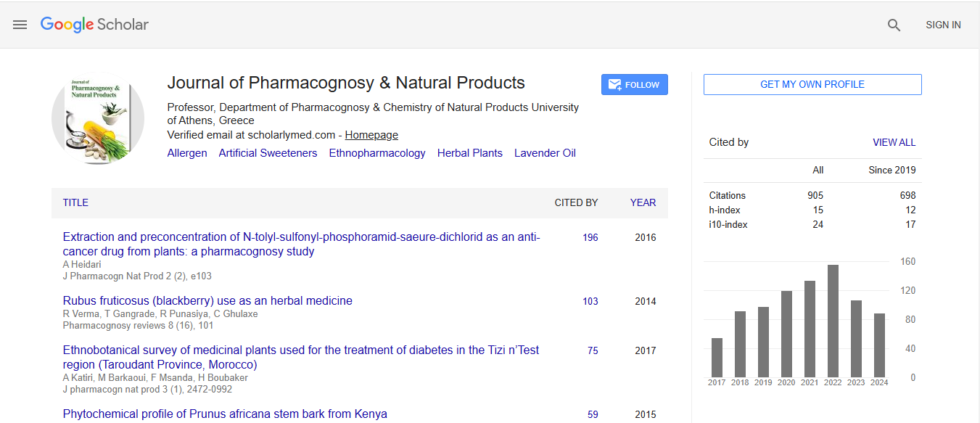Click the search magnifier icon
The width and height of the screenshot is (980, 423).
coord(894,25)
